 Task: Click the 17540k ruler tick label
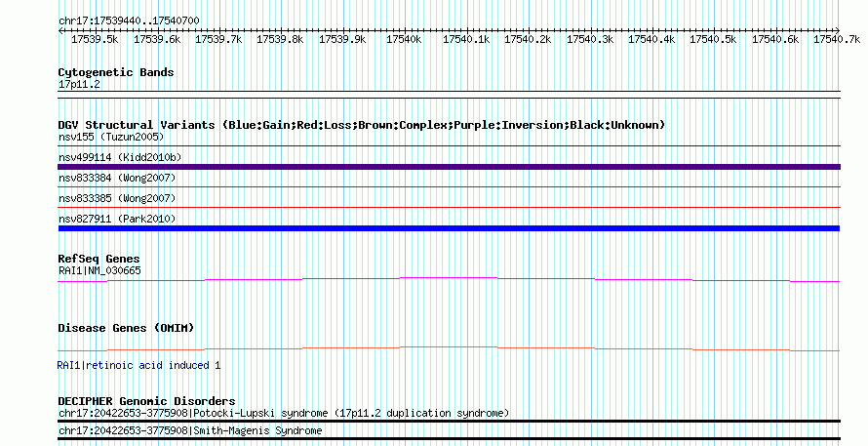(x=404, y=39)
